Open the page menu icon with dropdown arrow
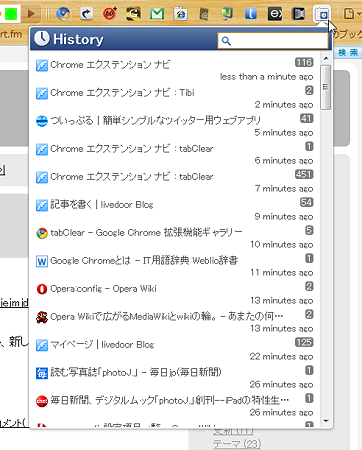 pos(352,14)
